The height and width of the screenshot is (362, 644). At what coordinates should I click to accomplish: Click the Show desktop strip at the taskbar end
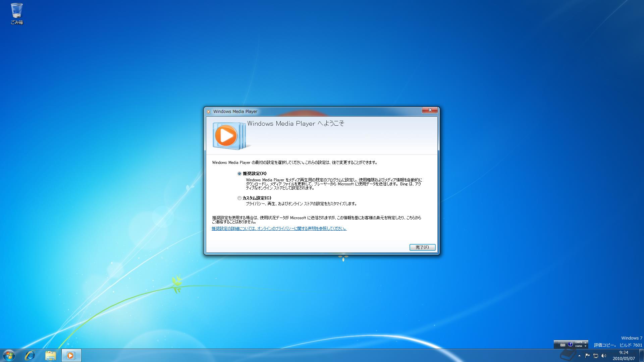pyautogui.click(x=641, y=355)
